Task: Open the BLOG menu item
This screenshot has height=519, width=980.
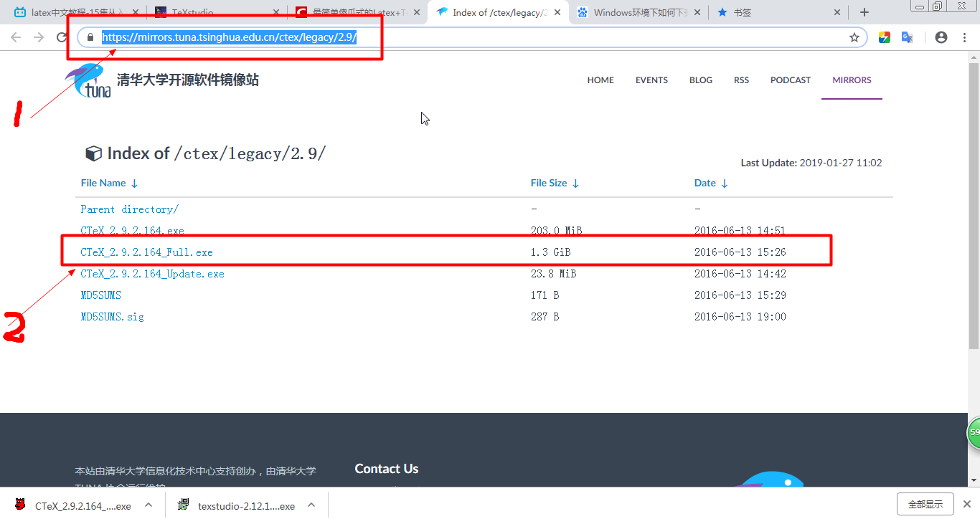Action: (x=701, y=80)
